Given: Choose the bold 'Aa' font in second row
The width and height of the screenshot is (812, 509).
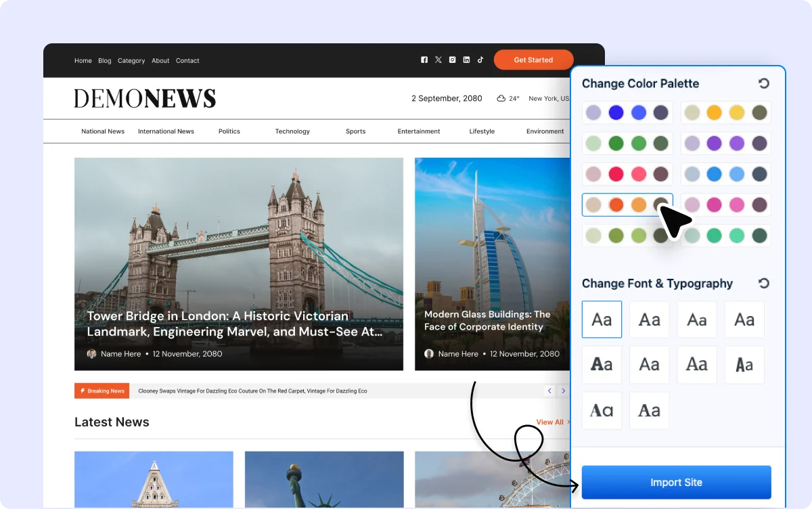Looking at the screenshot, I should (602, 365).
